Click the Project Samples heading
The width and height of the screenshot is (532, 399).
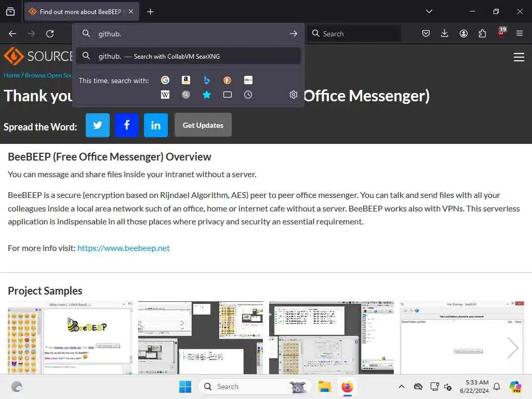tap(45, 291)
